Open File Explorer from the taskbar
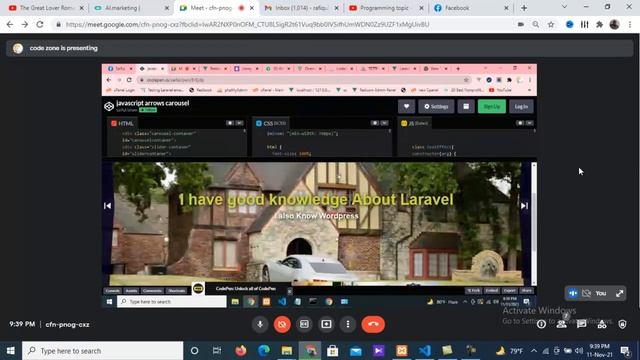The width and height of the screenshot is (640, 360). pyautogui.click(x=287, y=351)
